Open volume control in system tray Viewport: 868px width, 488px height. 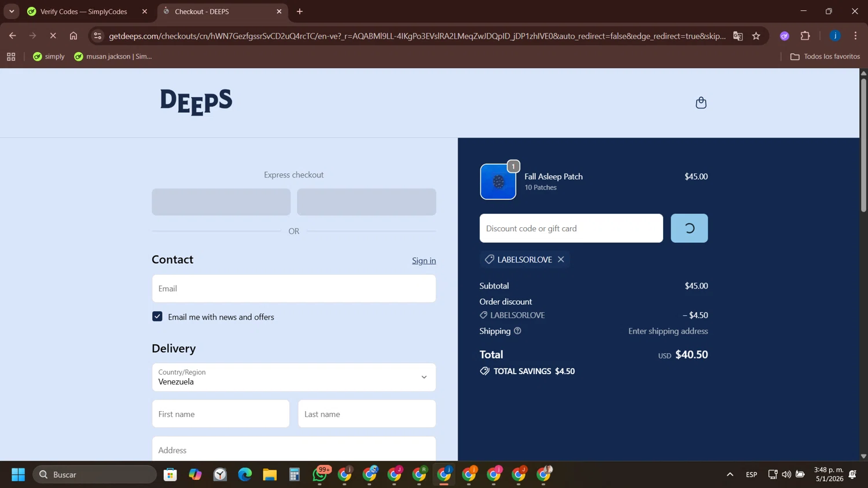click(x=786, y=475)
